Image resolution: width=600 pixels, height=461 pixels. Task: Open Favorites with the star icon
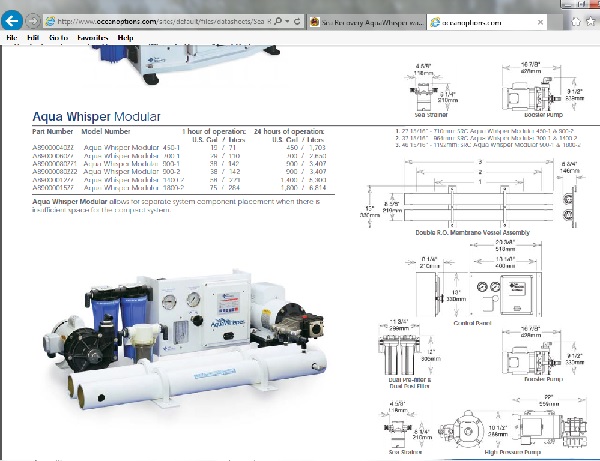click(591, 21)
